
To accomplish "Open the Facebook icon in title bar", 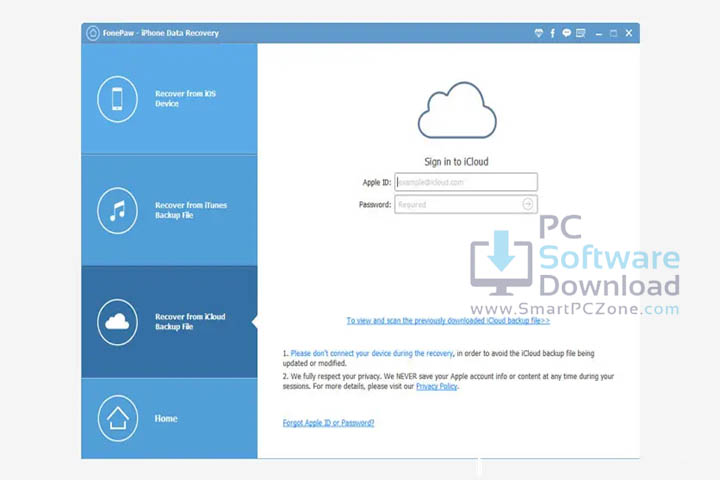I will [x=552, y=33].
